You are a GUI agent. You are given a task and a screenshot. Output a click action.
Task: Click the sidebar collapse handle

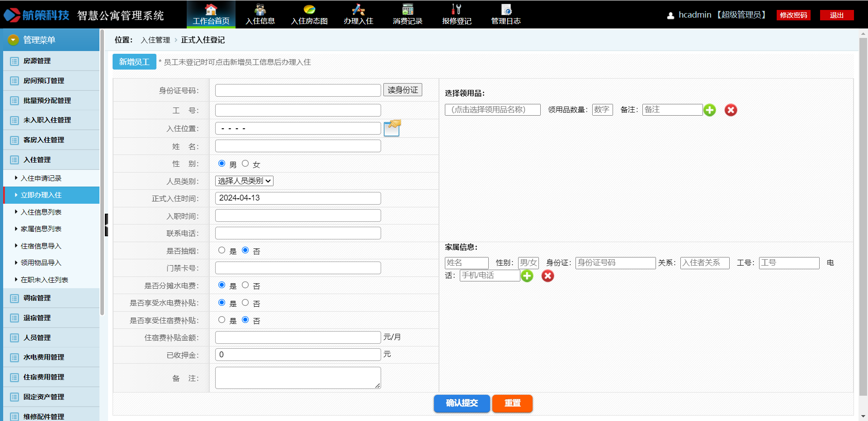pos(106,225)
